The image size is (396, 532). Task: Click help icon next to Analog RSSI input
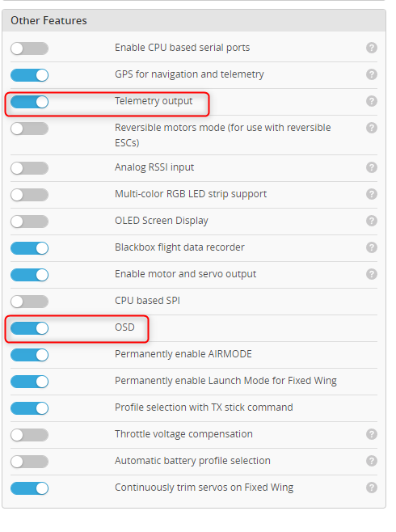(x=372, y=167)
